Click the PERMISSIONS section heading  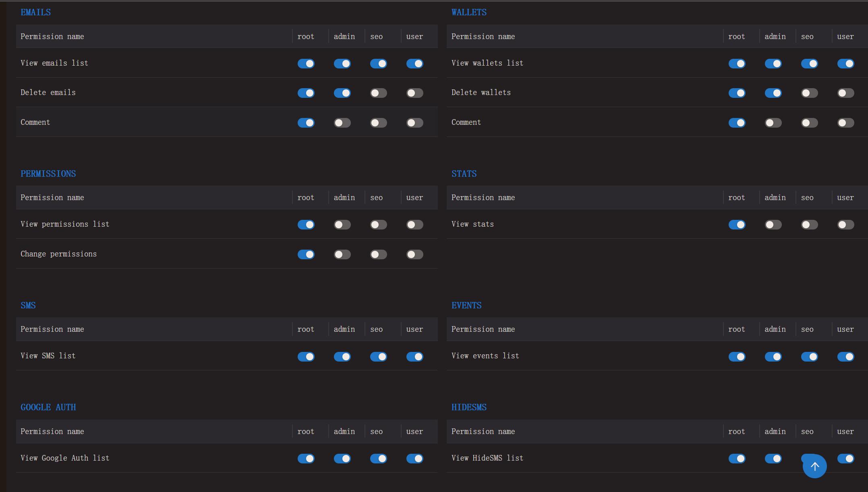[48, 174]
